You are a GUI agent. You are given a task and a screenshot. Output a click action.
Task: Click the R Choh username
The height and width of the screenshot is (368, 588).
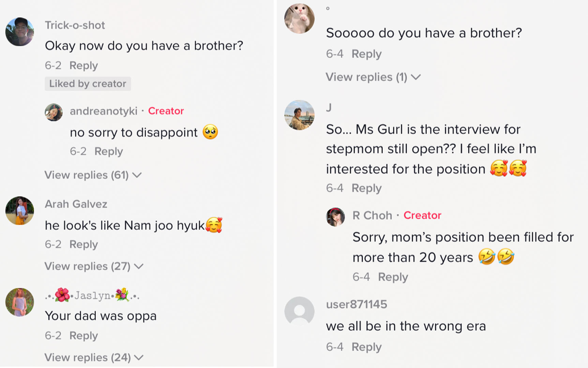(x=372, y=215)
